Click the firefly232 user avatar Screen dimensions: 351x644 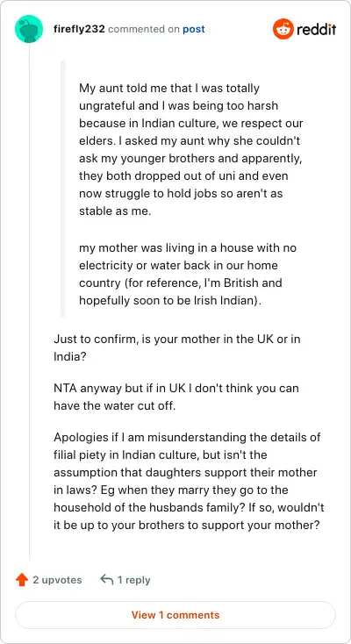[29, 29]
